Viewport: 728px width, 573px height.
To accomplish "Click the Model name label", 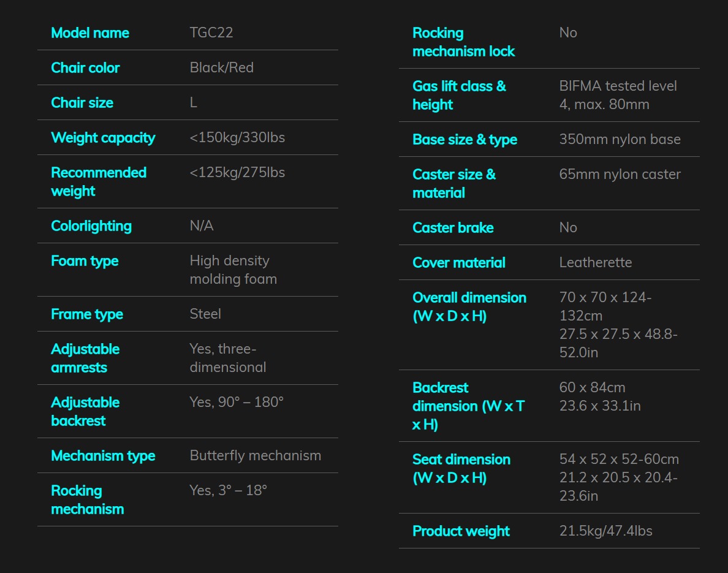I will (x=90, y=33).
